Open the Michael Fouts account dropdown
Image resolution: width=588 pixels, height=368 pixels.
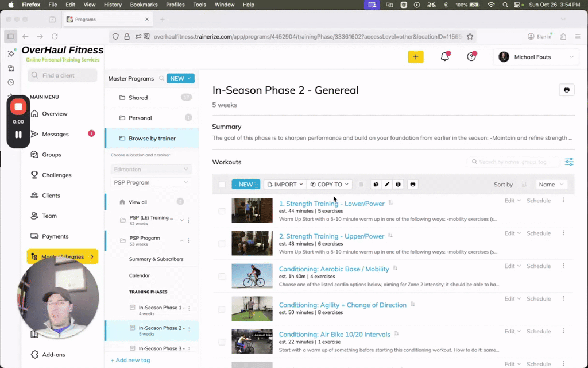tap(536, 57)
